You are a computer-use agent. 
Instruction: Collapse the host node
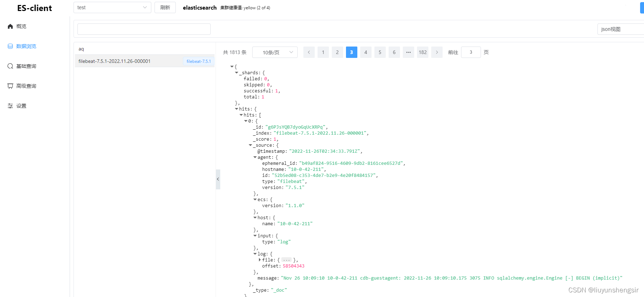pyautogui.click(x=255, y=217)
